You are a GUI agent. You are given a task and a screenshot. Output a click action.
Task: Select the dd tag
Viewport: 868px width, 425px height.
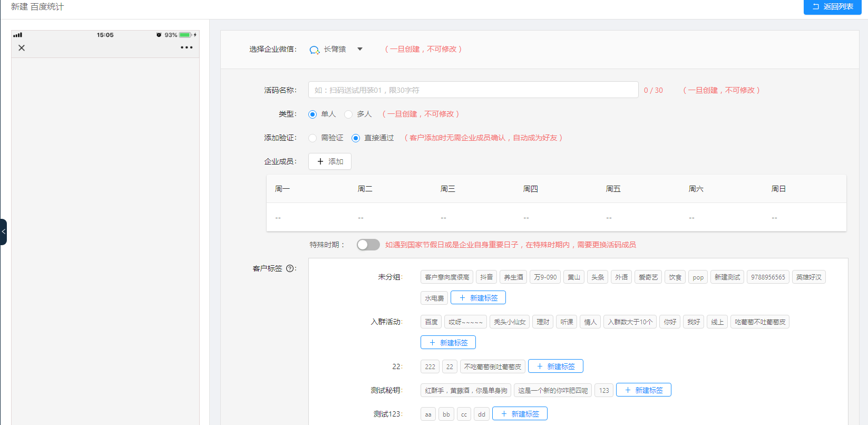click(482, 414)
